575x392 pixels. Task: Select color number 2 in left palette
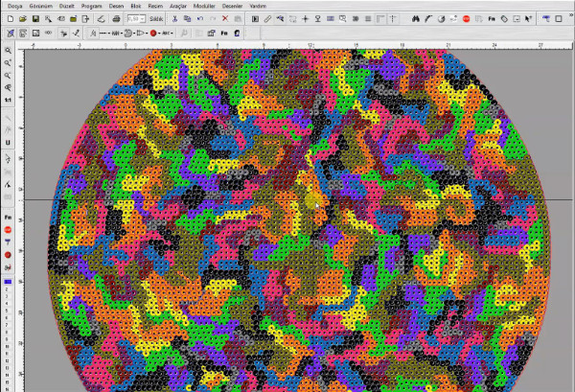coord(7,289)
